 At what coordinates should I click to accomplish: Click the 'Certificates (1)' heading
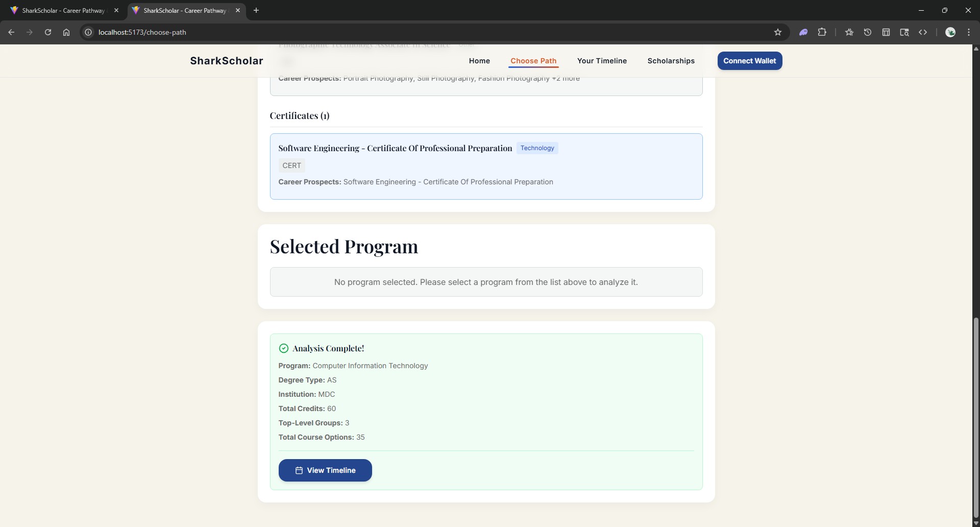[x=300, y=116]
